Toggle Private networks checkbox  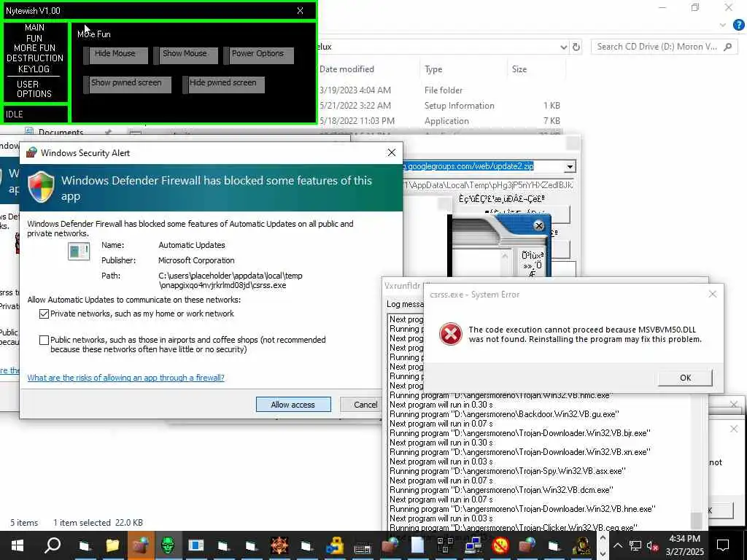tap(44, 314)
